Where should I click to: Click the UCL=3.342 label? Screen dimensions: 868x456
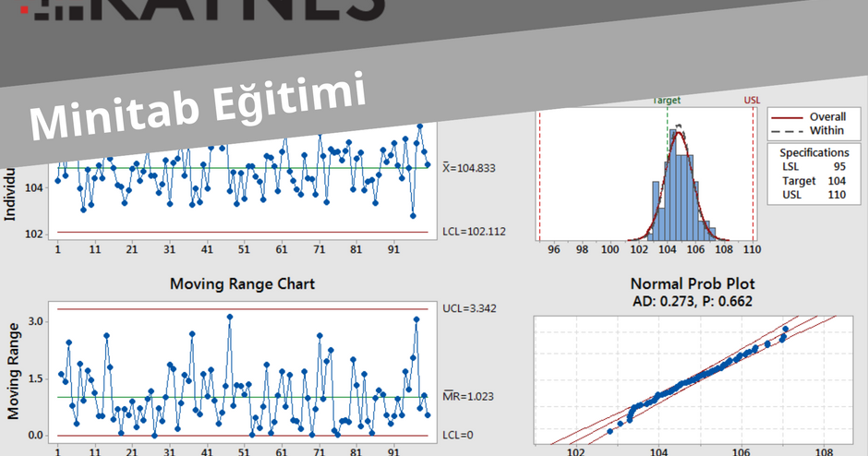pos(469,308)
